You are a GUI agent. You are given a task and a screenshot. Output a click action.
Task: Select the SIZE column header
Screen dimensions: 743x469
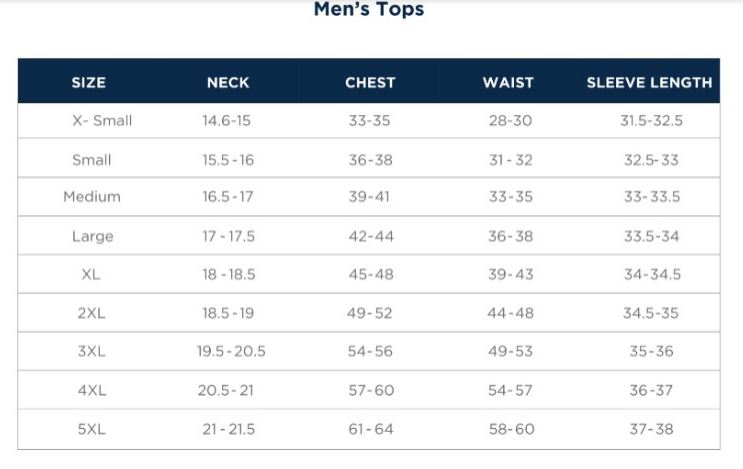[x=89, y=82]
